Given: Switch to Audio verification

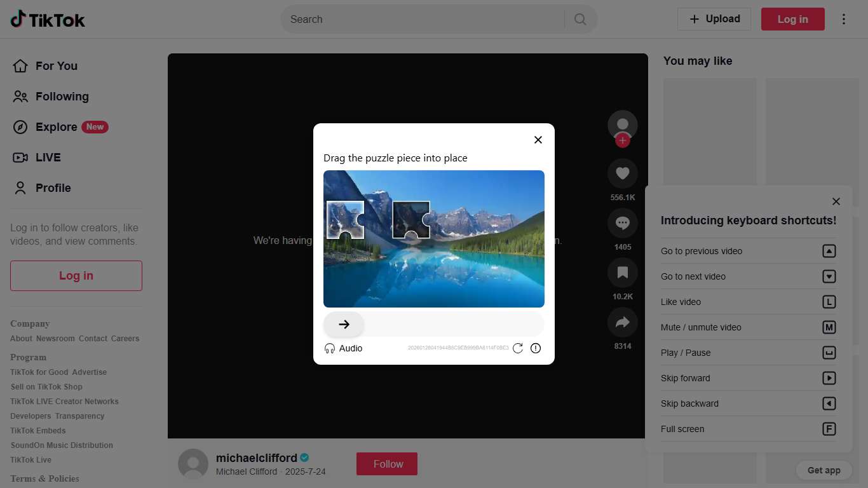Looking at the screenshot, I should (x=343, y=348).
